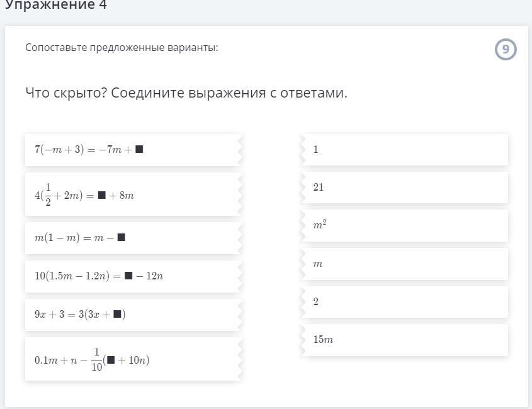Viewport: 532px width, 409px height.
Task: Pick the m(1 − m) = m − ■ card
Action: (x=133, y=238)
